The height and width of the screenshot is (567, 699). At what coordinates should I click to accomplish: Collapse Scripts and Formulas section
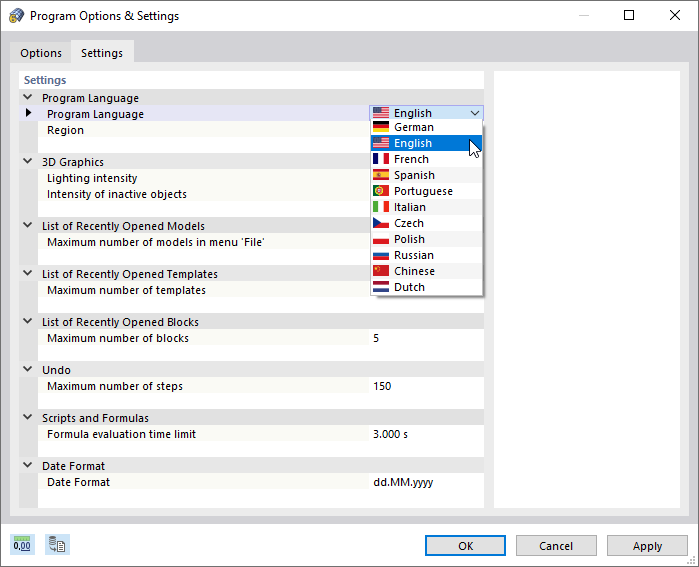click(x=27, y=418)
